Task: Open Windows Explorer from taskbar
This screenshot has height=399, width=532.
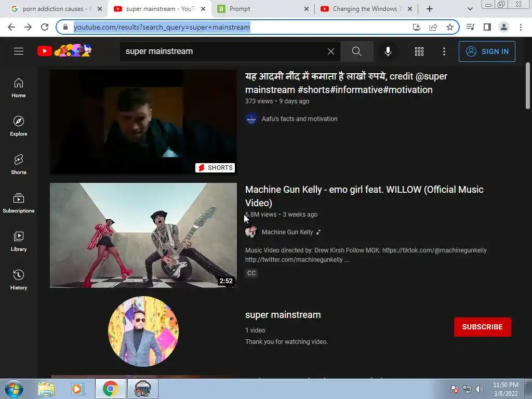Action: pos(46,389)
